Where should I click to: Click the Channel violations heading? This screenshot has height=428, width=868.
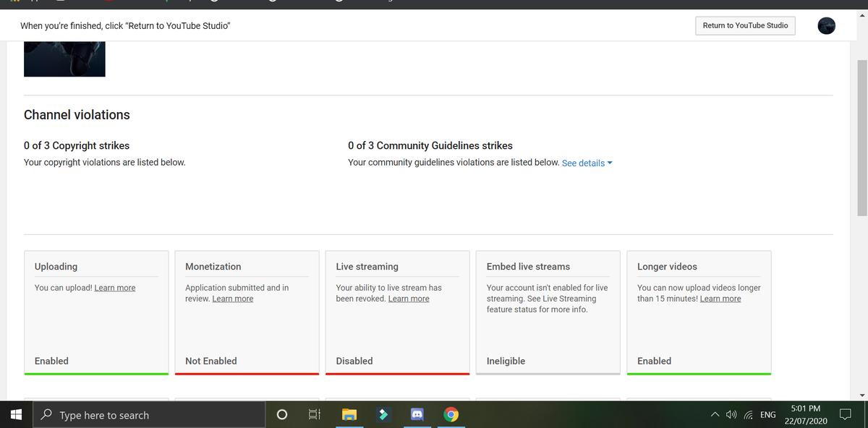click(77, 115)
